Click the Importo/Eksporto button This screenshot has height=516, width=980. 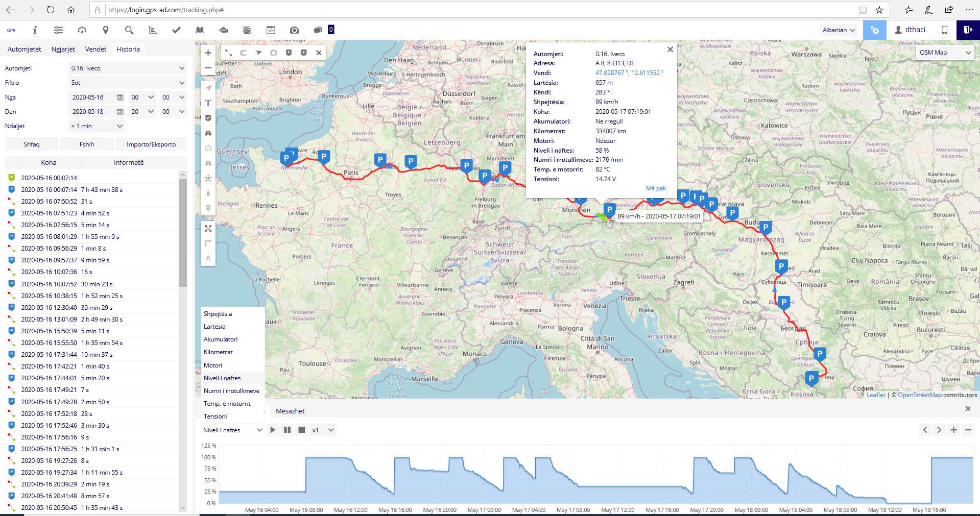[151, 144]
